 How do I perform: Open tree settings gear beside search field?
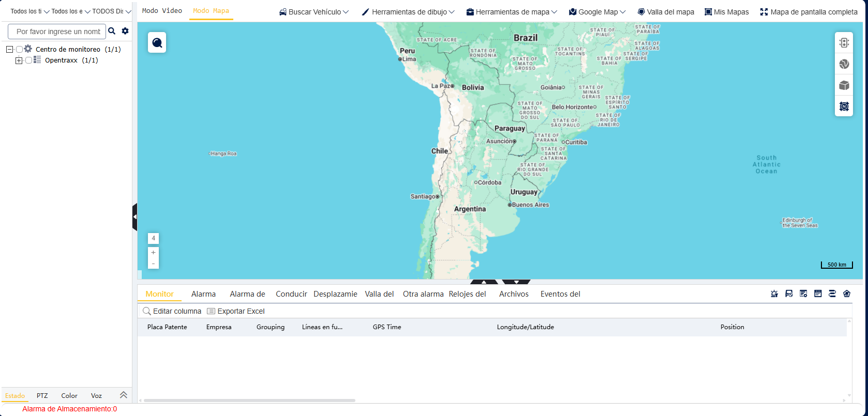point(125,31)
